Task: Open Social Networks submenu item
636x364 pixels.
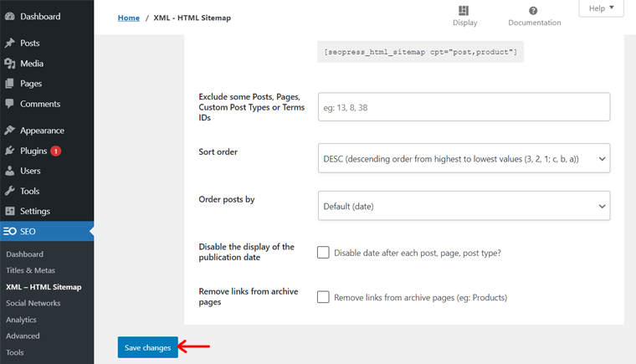Action: (x=33, y=303)
